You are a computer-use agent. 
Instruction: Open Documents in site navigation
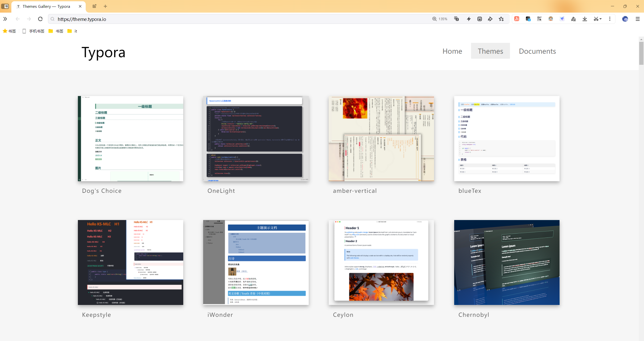coord(537,51)
